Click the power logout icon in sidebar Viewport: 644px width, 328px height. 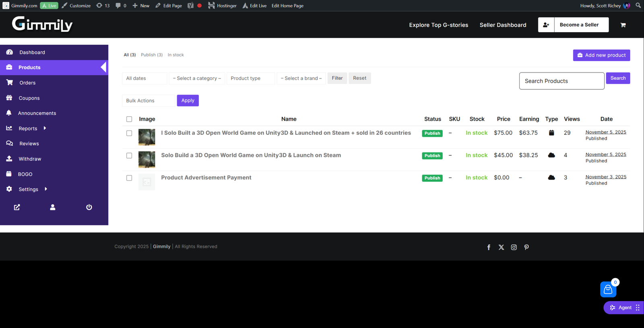[89, 207]
